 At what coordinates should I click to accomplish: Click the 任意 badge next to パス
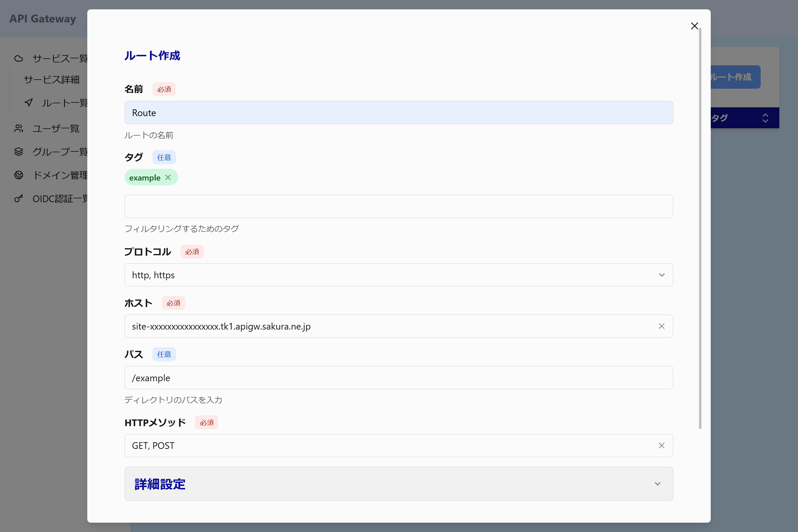[164, 354]
